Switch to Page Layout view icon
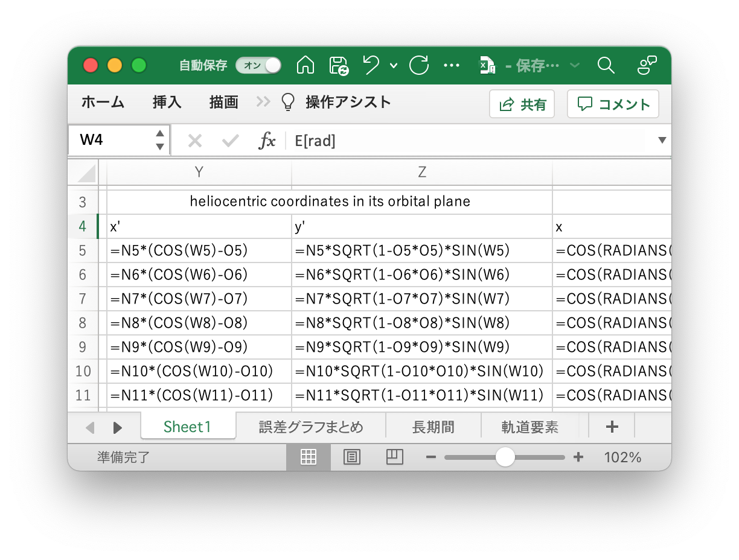 [351, 457]
